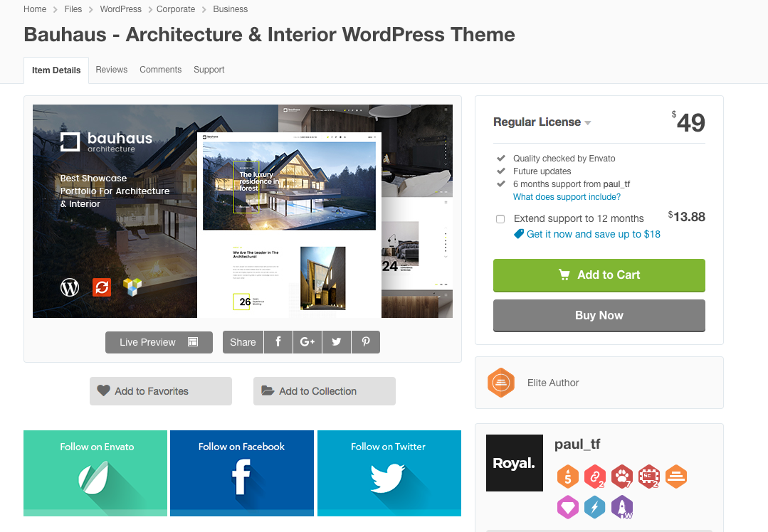Click the WordPress logo in the preview image
768x532 pixels.
click(x=69, y=287)
